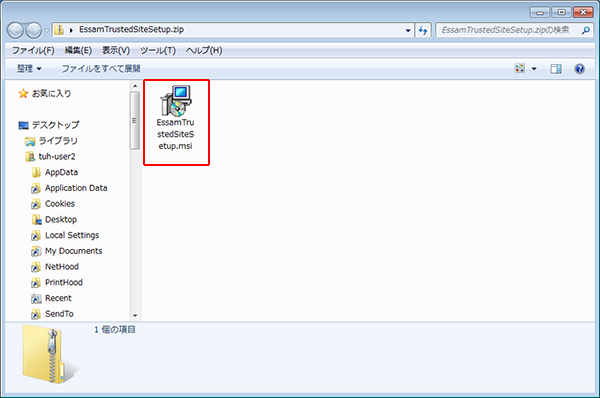The image size is (600, 398).
Task: Click the 1 個の項目 status text
Action: click(115, 329)
